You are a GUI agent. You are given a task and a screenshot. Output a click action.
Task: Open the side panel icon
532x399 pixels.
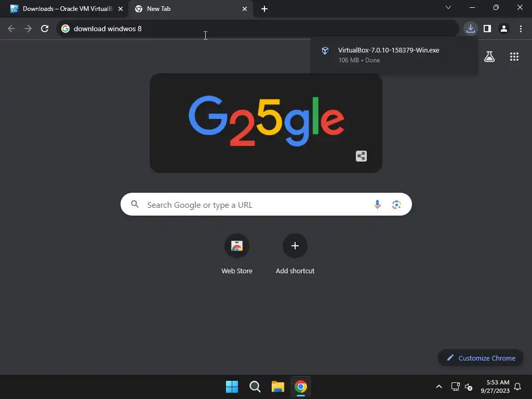(487, 29)
